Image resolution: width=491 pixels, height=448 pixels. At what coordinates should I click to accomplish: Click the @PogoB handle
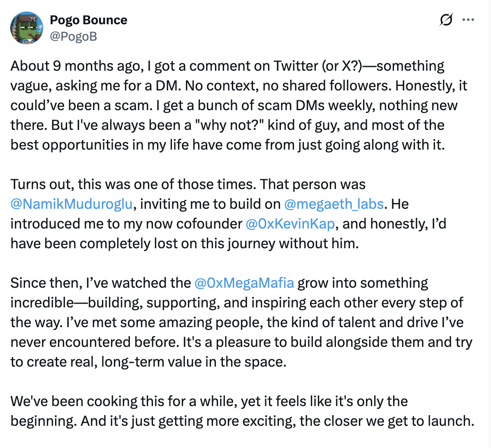[x=73, y=37]
